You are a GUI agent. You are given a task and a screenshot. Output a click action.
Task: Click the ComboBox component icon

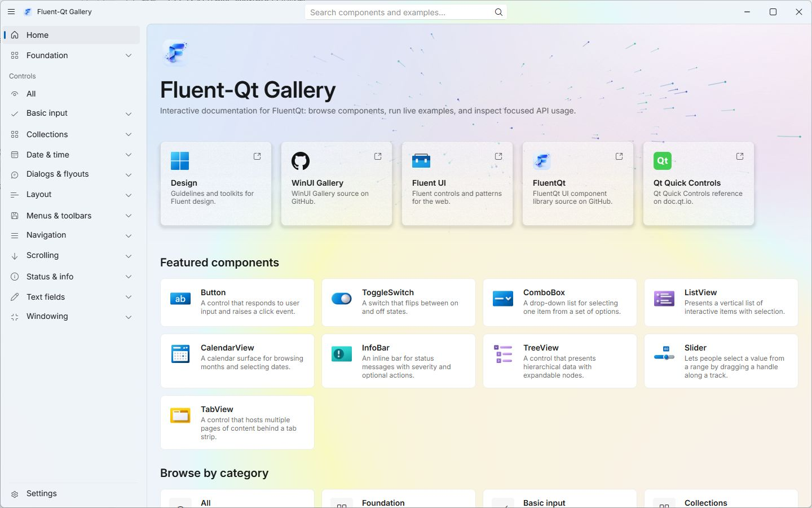pyautogui.click(x=503, y=299)
